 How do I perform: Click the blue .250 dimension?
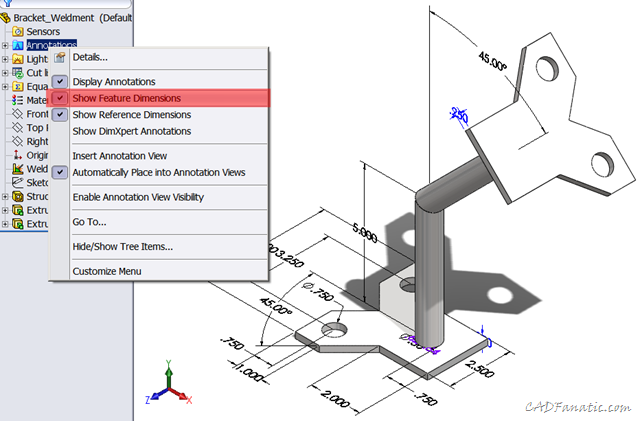[460, 116]
